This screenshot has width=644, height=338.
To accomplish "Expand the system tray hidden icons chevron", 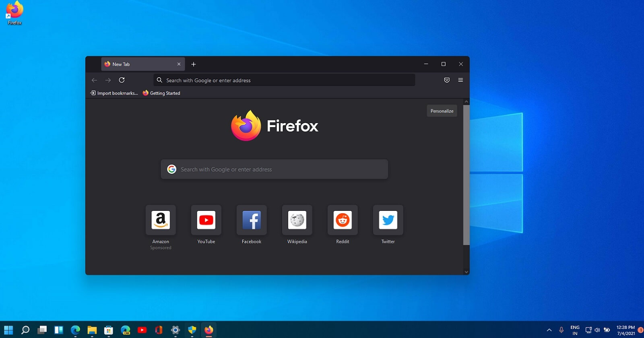I will (x=549, y=330).
